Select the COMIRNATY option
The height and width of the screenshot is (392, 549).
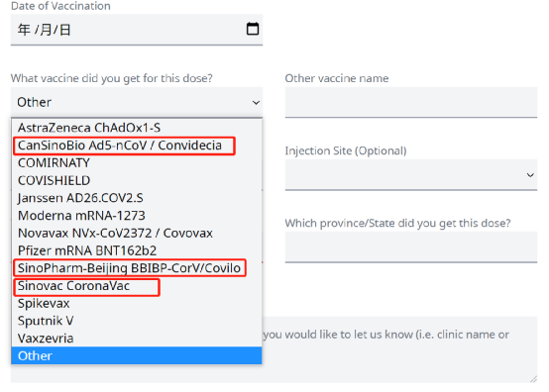[137, 163]
